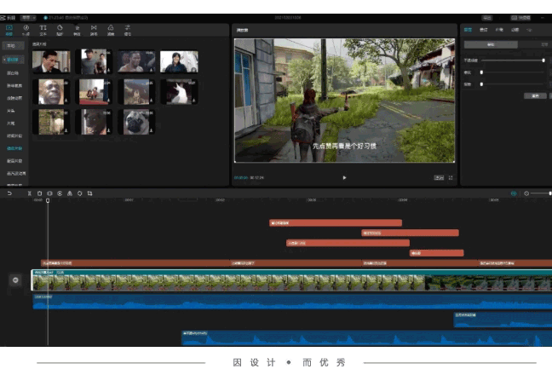Open the Filters tab
This screenshot has width=552, height=392.
click(x=111, y=30)
